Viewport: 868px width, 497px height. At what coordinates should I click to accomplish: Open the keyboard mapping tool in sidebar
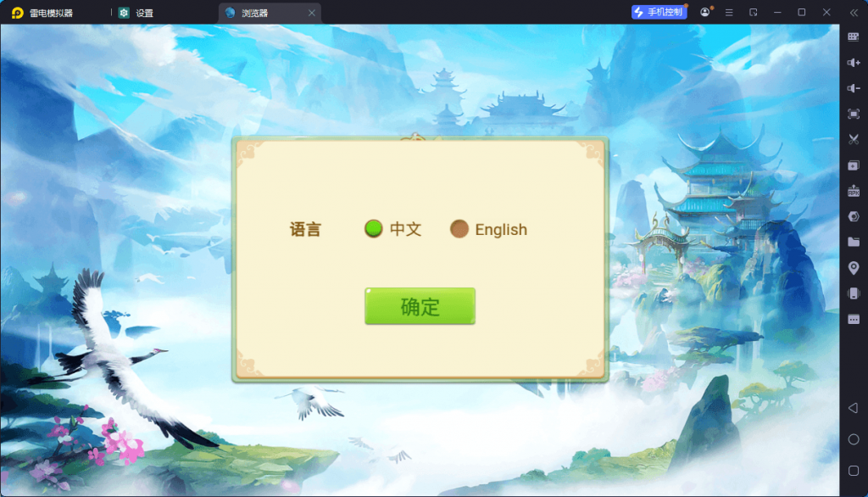[x=854, y=37]
